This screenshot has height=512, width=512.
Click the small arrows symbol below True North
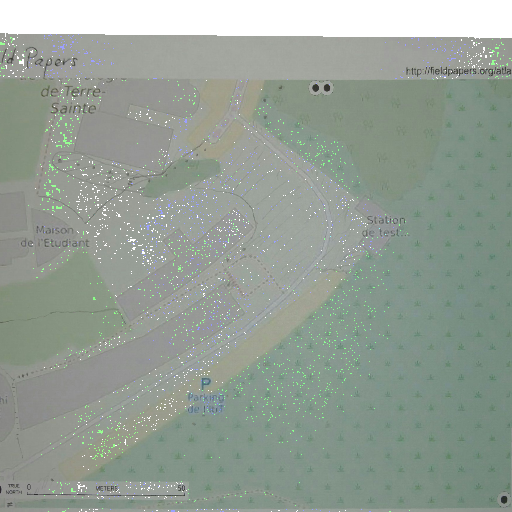click(9, 505)
